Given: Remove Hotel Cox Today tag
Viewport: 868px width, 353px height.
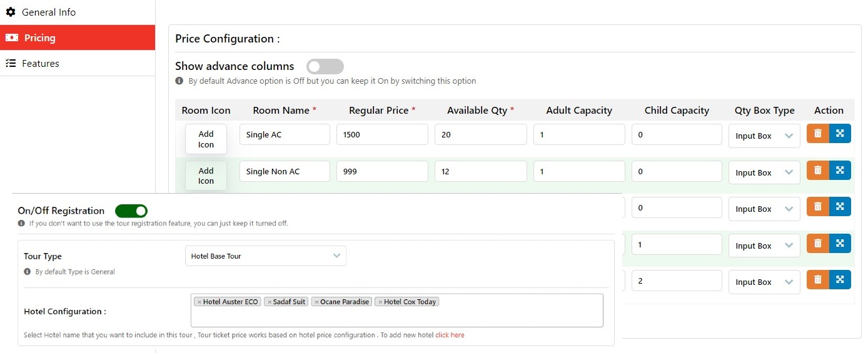Looking at the screenshot, I should [380, 302].
